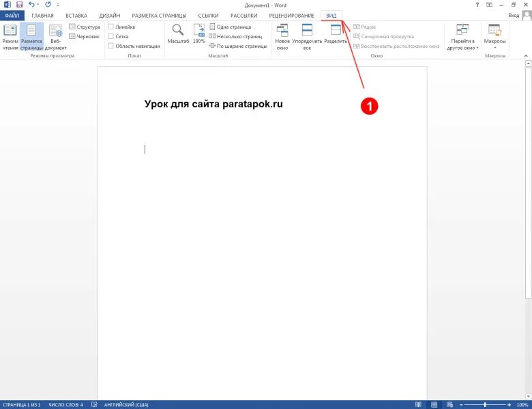Open the References tab (ССЫЛКИ)
Viewport: 532px width, 409px height.
(208, 16)
